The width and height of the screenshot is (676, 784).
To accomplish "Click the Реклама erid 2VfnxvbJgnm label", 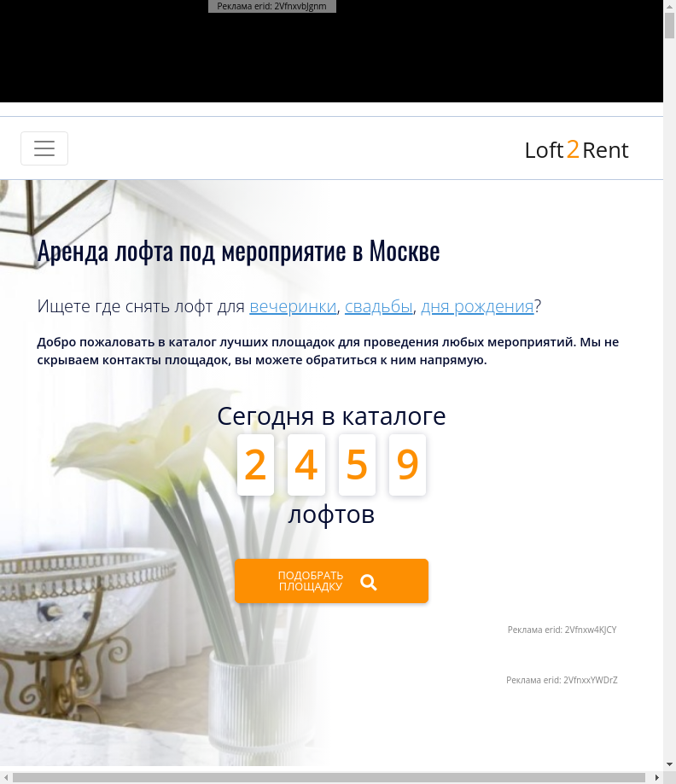I will [271, 6].
